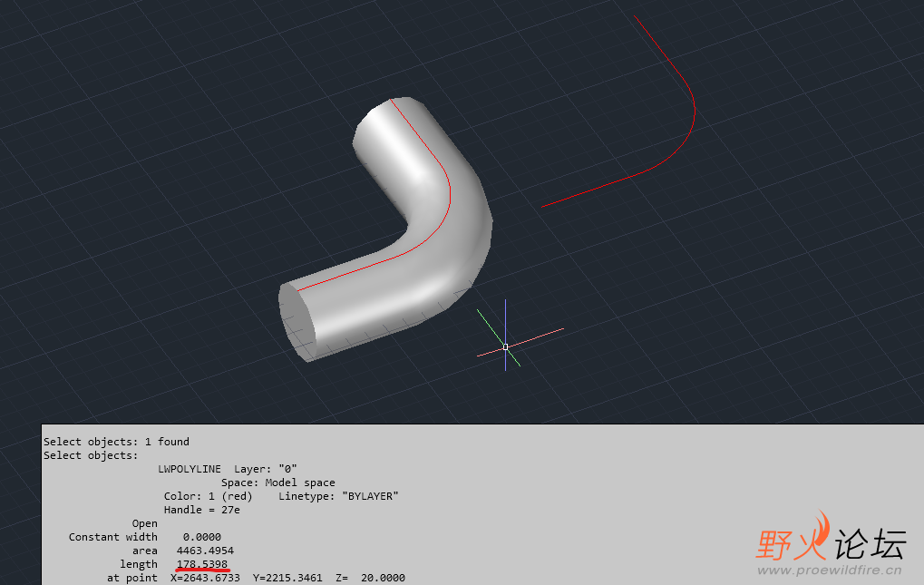Click the flat circular end face of the pipe

point(297,322)
